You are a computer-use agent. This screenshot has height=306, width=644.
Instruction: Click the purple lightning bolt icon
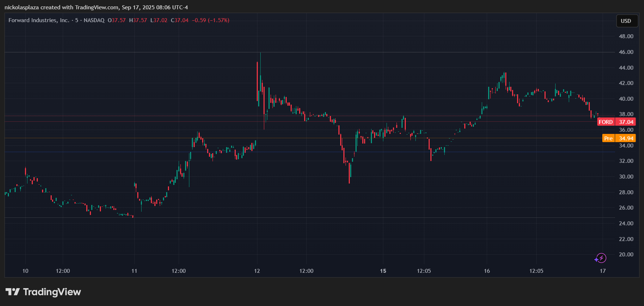pyautogui.click(x=600, y=258)
